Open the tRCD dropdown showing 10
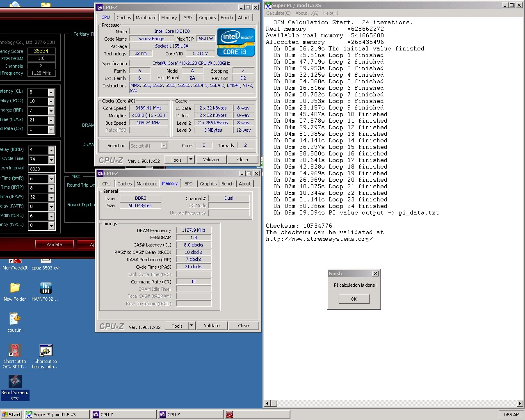The image size is (525, 420). pos(51,101)
